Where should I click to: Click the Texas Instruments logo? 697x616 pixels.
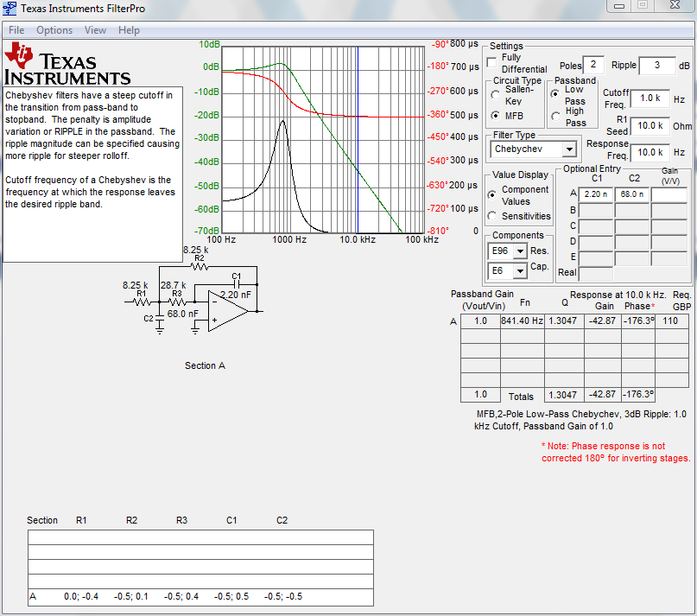point(67,64)
